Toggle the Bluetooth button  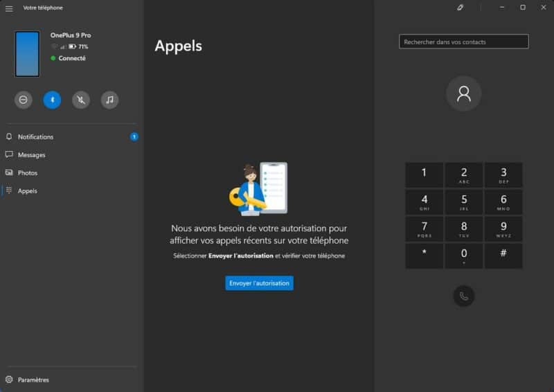pyautogui.click(x=53, y=100)
